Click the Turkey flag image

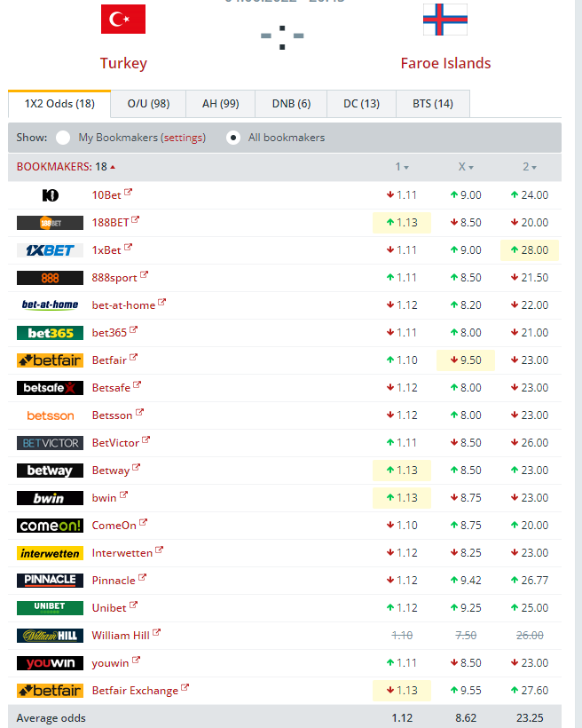point(123,19)
